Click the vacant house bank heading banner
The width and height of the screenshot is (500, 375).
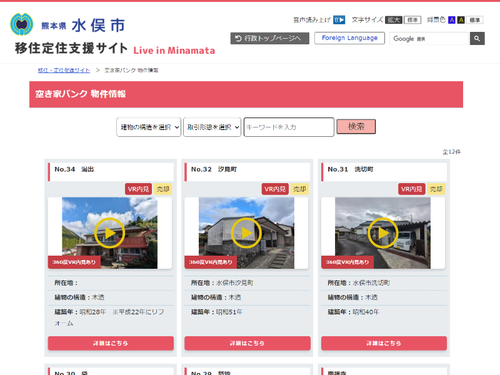(246, 94)
